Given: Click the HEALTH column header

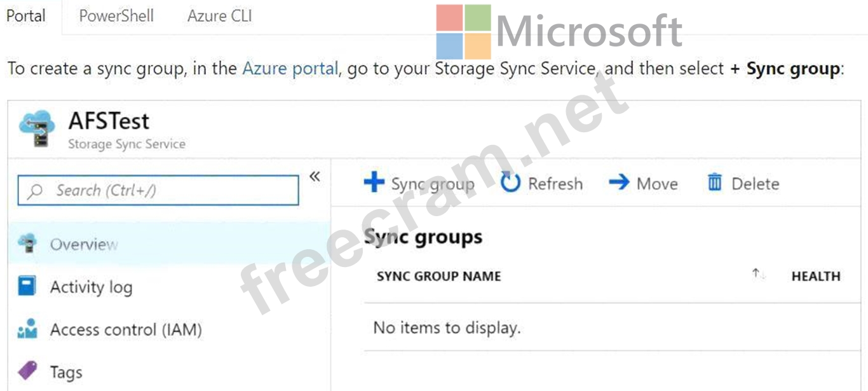Looking at the screenshot, I should tap(815, 277).
